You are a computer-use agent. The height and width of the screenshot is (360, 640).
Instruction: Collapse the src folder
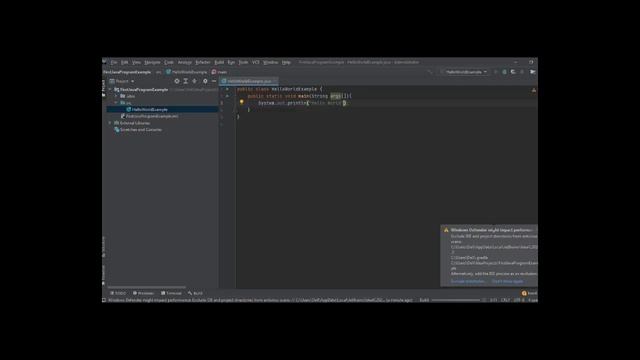tap(116, 103)
